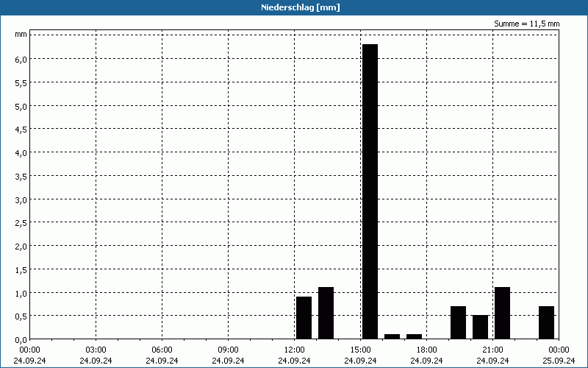Click the 25.09.24 date label
This screenshot has height=368, width=588.
point(559,361)
